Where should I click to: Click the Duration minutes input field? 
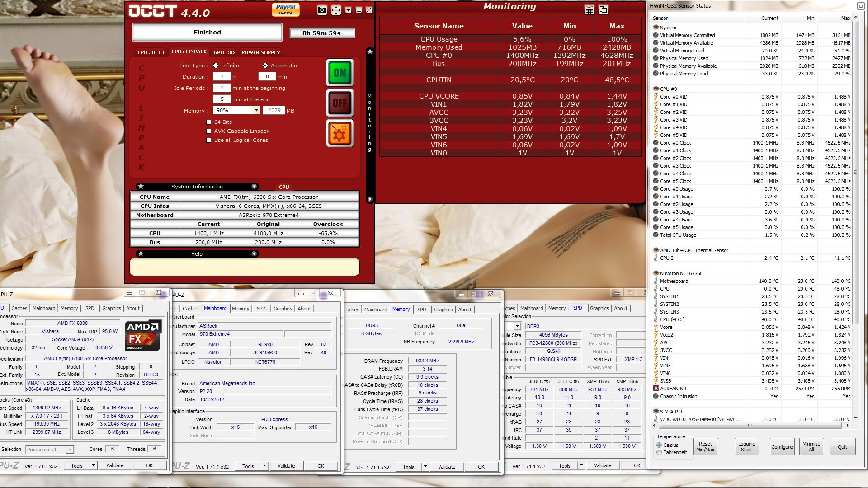(267, 77)
